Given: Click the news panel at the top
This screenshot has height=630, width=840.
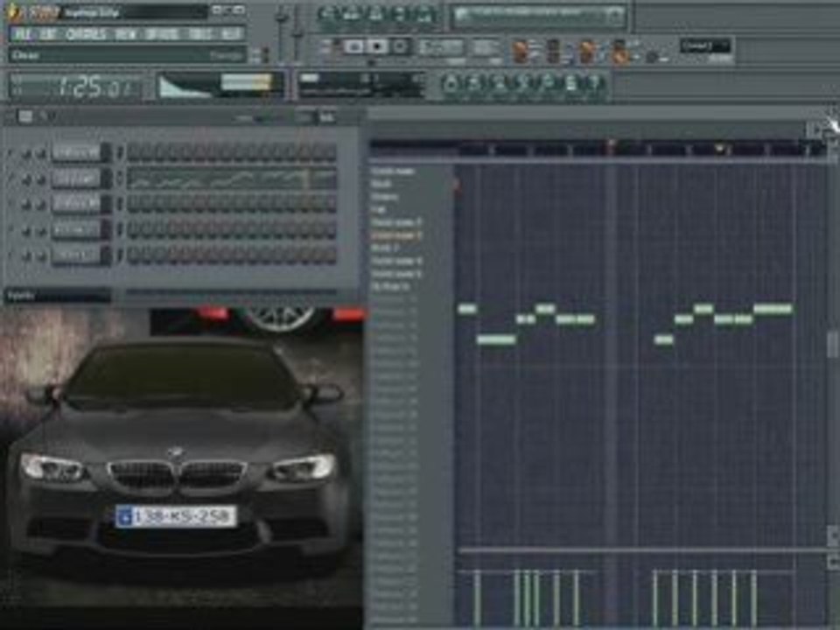Looking at the screenshot, I should [538, 16].
